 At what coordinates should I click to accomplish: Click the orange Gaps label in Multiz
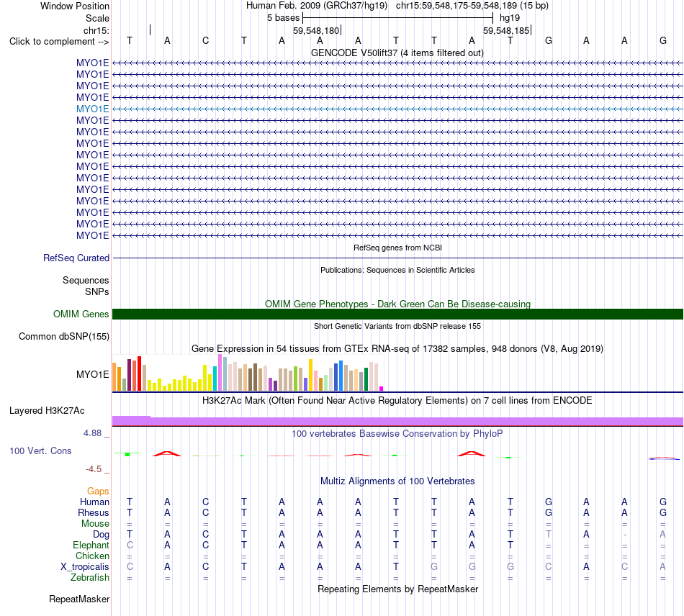[x=98, y=492]
